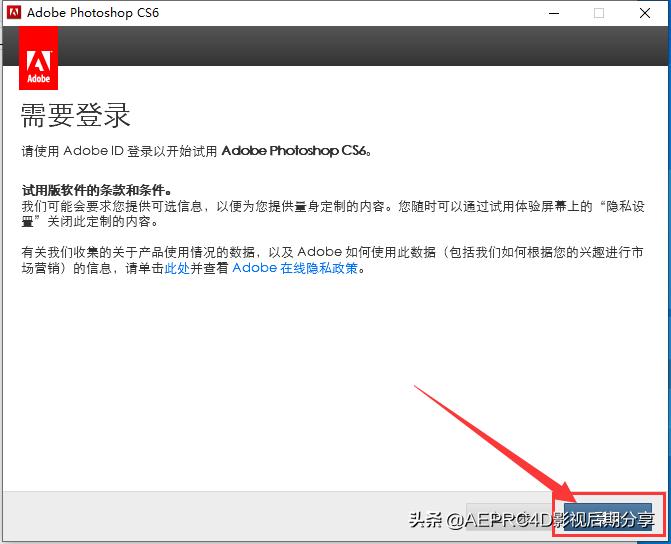The width and height of the screenshot is (671, 544).
Task: Open the Adobe 在线隐私政策 link
Action: [295, 268]
